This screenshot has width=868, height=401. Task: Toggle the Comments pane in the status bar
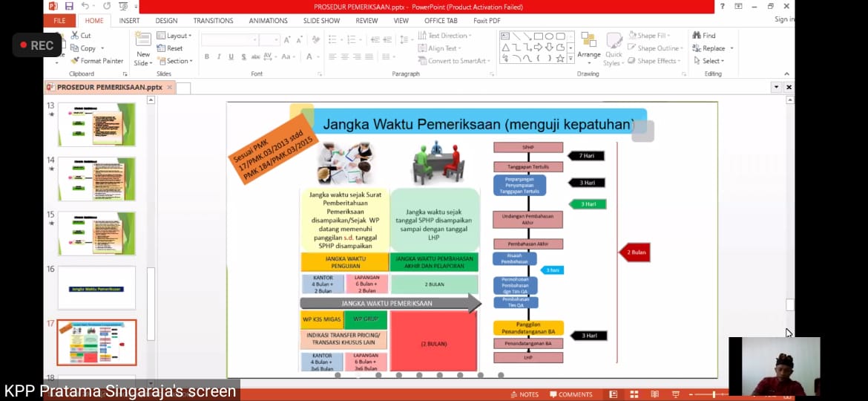tap(571, 394)
